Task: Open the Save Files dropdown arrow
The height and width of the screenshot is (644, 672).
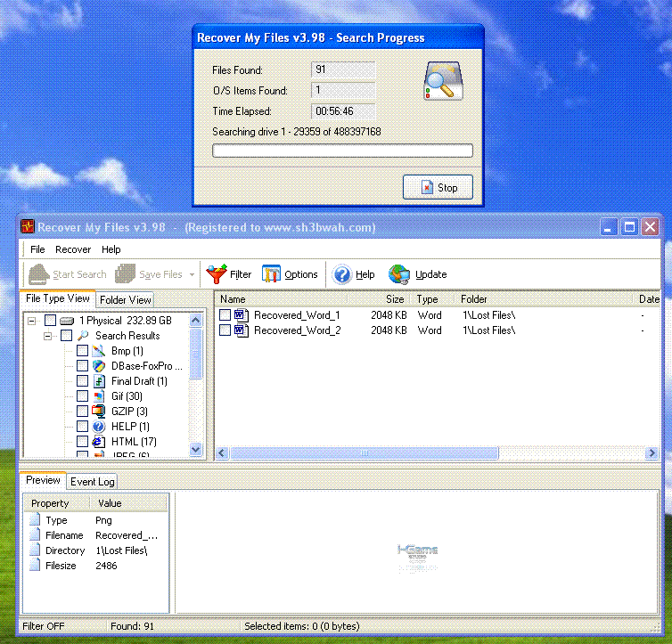Action: [x=192, y=274]
